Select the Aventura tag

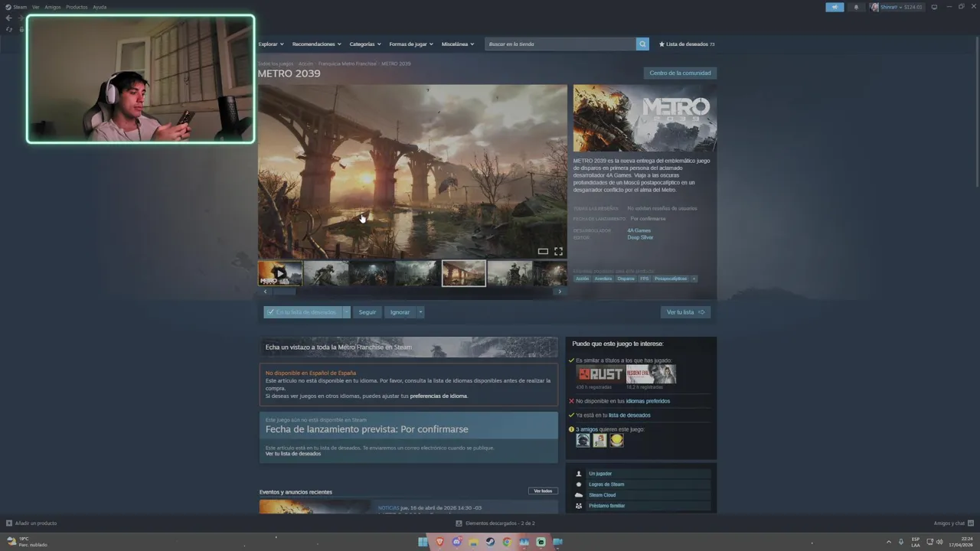[x=603, y=279]
